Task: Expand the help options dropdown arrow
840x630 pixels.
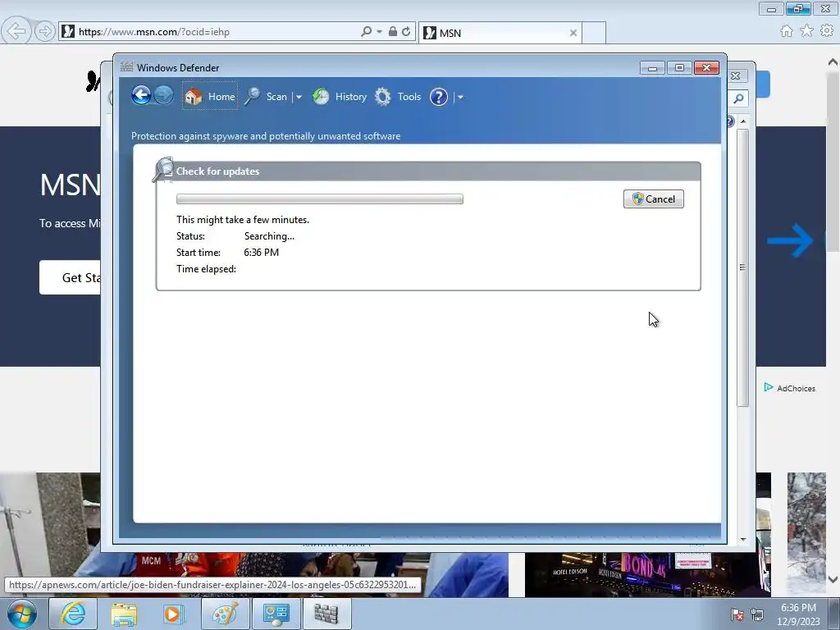Action: pos(460,97)
